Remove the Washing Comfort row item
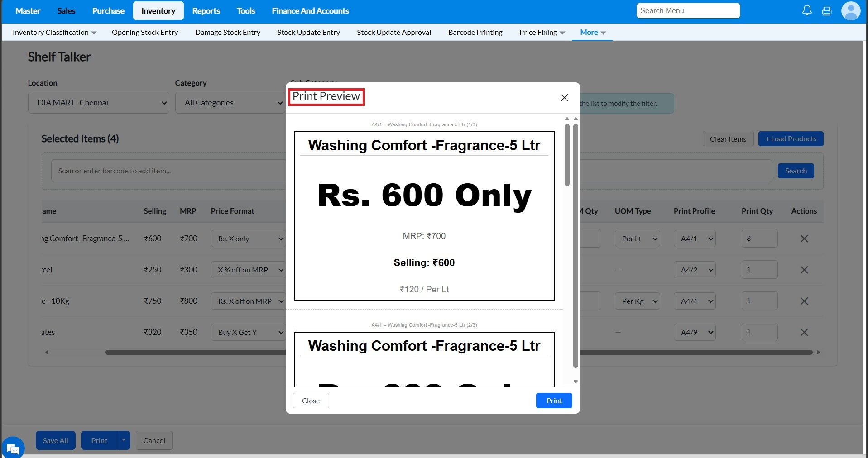This screenshot has width=868, height=458. tap(804, 239)
